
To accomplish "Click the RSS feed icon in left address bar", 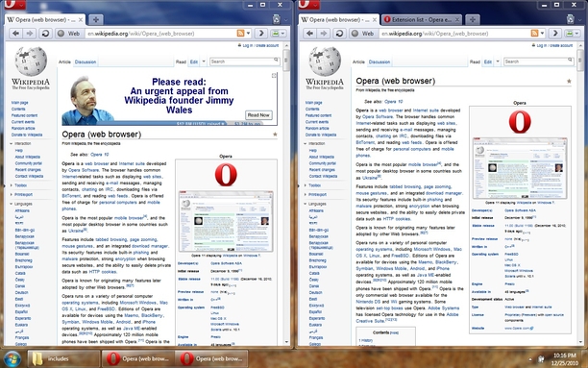I will pyautogui.click(x=241, y=34).
